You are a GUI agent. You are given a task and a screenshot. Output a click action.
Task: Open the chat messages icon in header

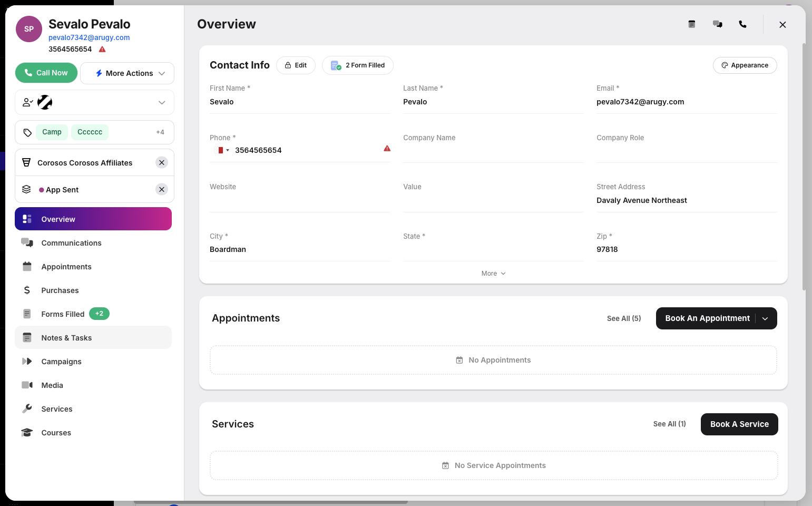pos(718,24)
